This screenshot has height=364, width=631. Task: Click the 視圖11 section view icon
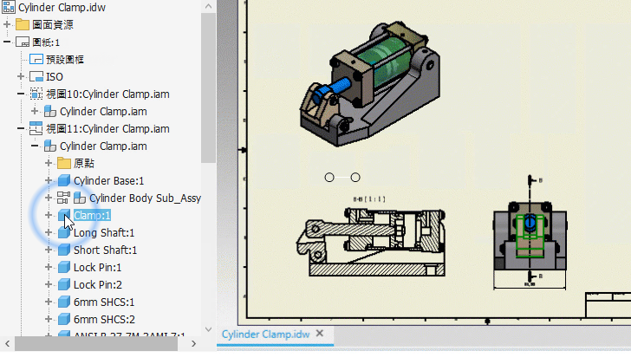pos(36,129)
